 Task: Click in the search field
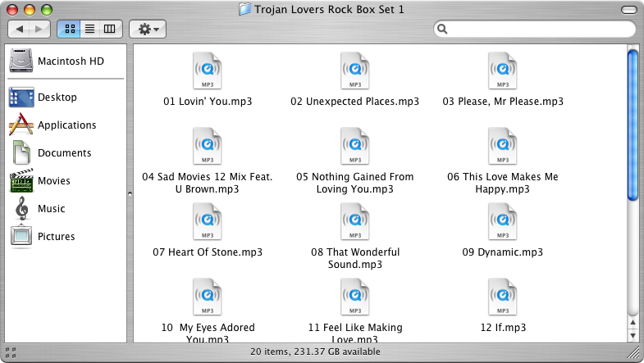(x=534, y=29)
